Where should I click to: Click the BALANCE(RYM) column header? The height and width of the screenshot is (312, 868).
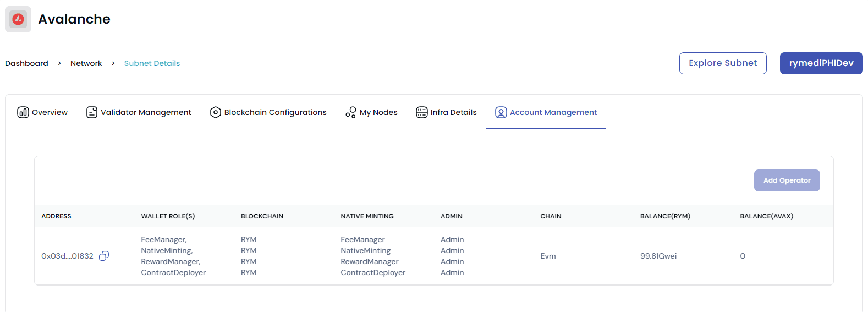coord(665,216)
